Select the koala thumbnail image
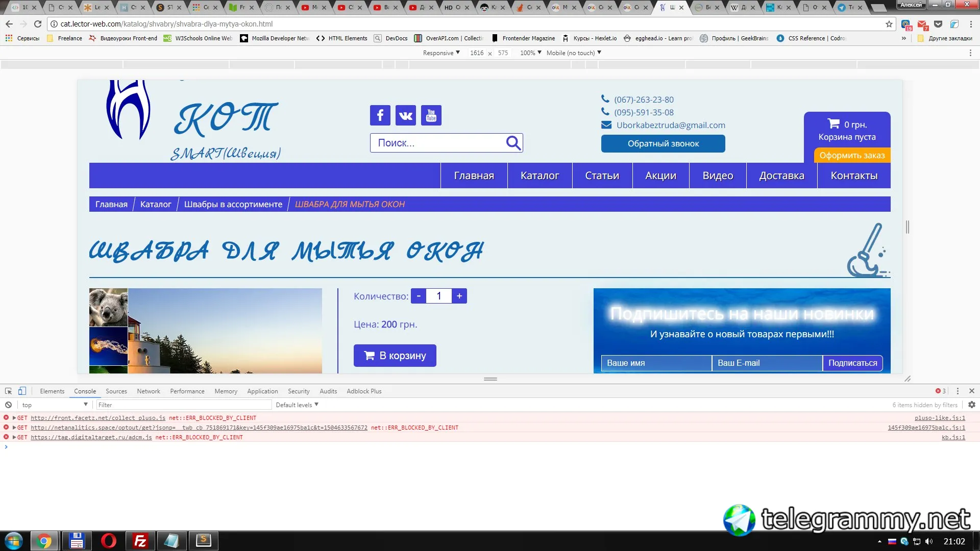The height and width of the screenshot is (551, 980). tap(108, 307)
